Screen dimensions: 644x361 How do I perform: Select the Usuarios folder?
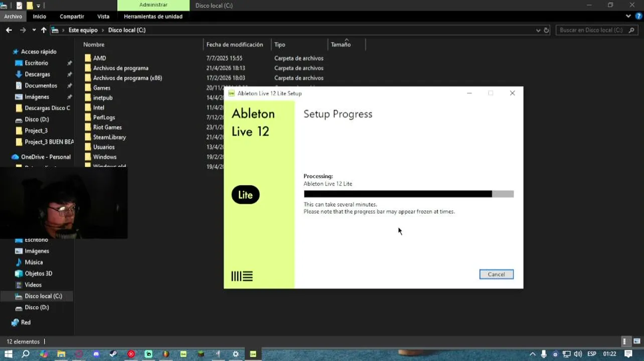pyautogui.click(x=104, y=147)
